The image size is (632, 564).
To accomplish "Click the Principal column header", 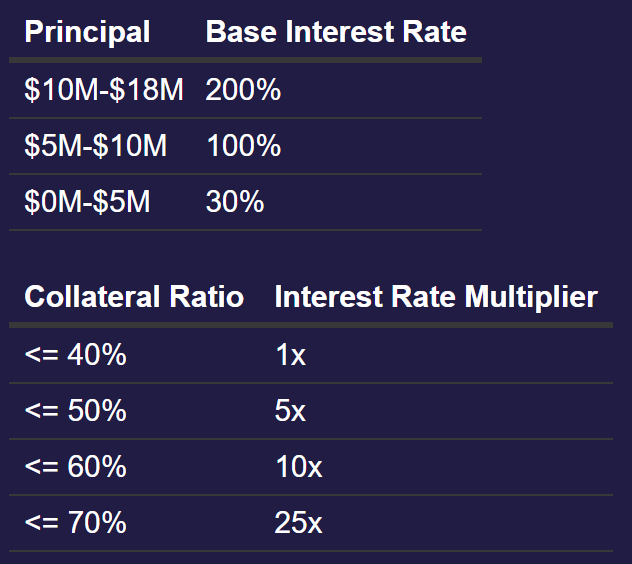I will [87, 32].
